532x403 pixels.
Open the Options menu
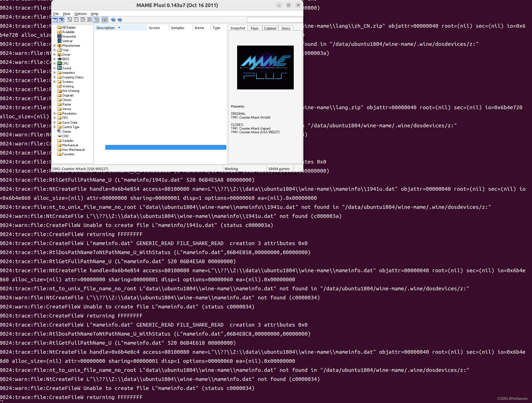(81, 14)
